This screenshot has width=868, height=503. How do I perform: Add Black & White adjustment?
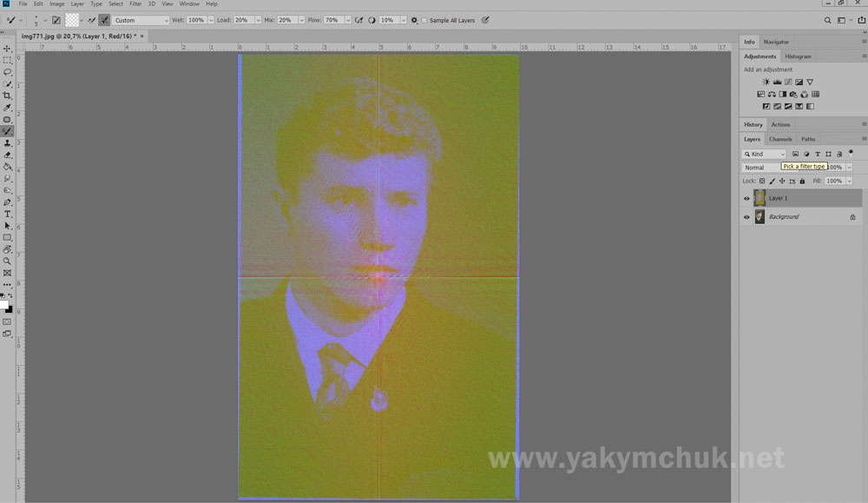[783, 94]
